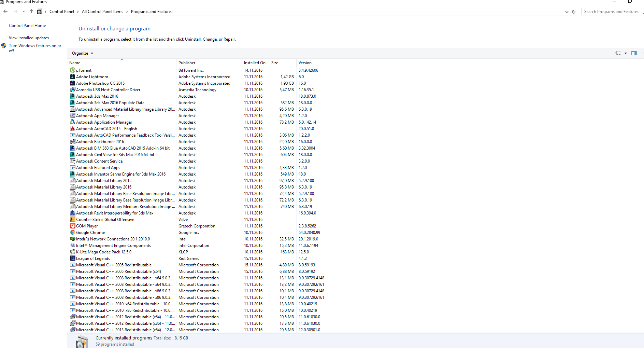Select Visual C++ 2012 Redistributable (x64) icon
This screenshot has width=644, height=348.
pos(72,317)
